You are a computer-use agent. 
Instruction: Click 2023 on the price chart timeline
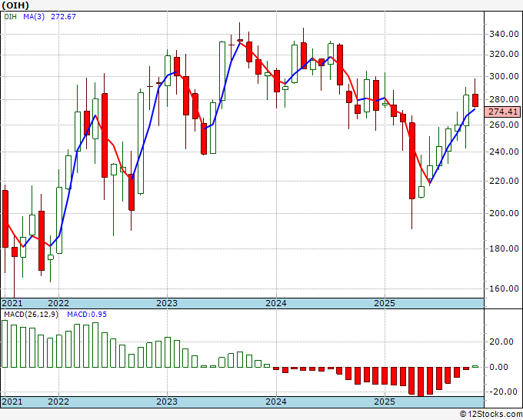(167, 303)
